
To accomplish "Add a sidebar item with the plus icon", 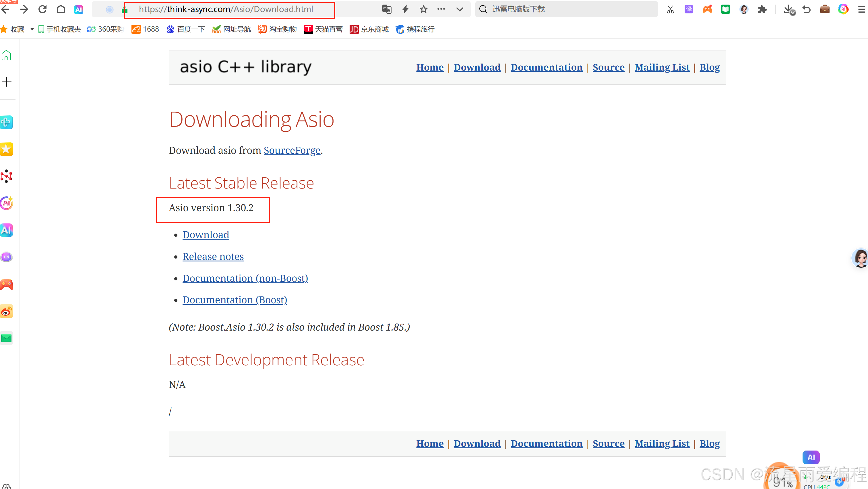I will tap(7, 82).
